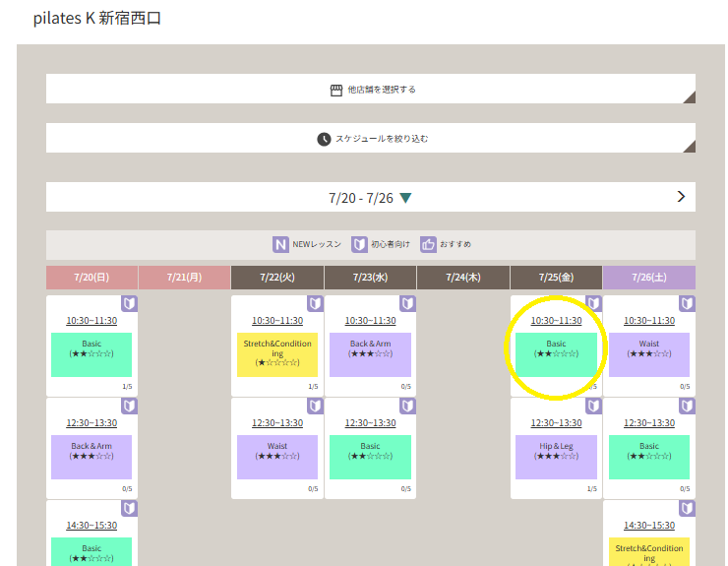
Task: Click beginner badge on 7/25 12:30 lesson
Action: 593,406
